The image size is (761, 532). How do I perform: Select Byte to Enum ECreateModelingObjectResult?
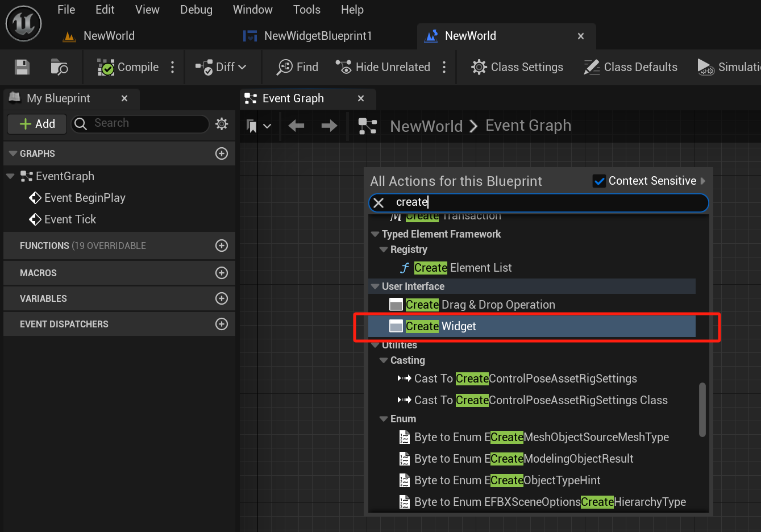click(517, 459)
